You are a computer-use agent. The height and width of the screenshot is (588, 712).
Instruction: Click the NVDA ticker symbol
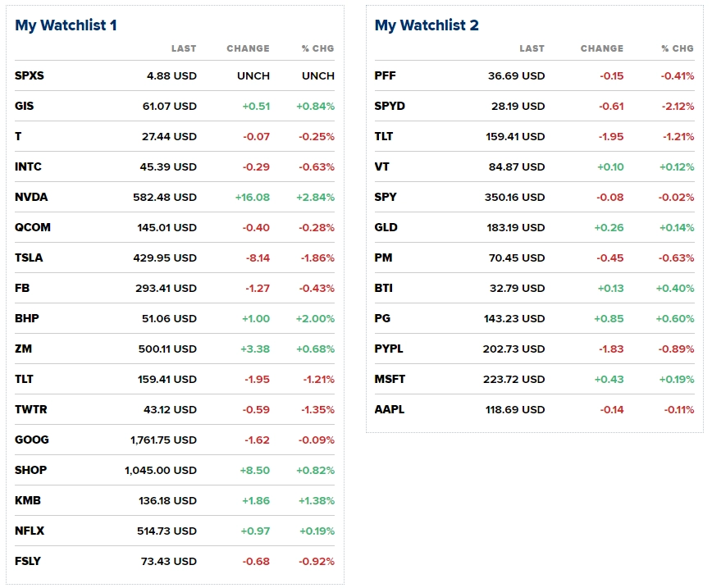pos(31,197)
